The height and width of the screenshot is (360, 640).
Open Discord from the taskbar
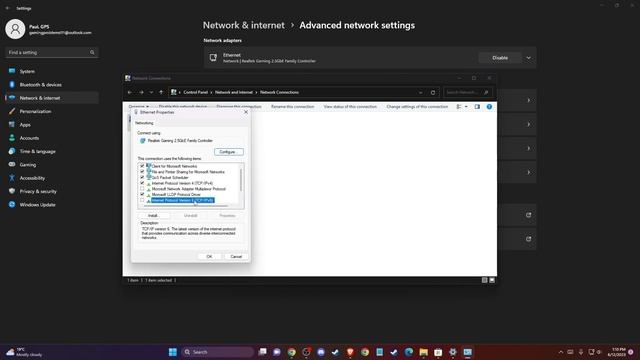[321, 352]
